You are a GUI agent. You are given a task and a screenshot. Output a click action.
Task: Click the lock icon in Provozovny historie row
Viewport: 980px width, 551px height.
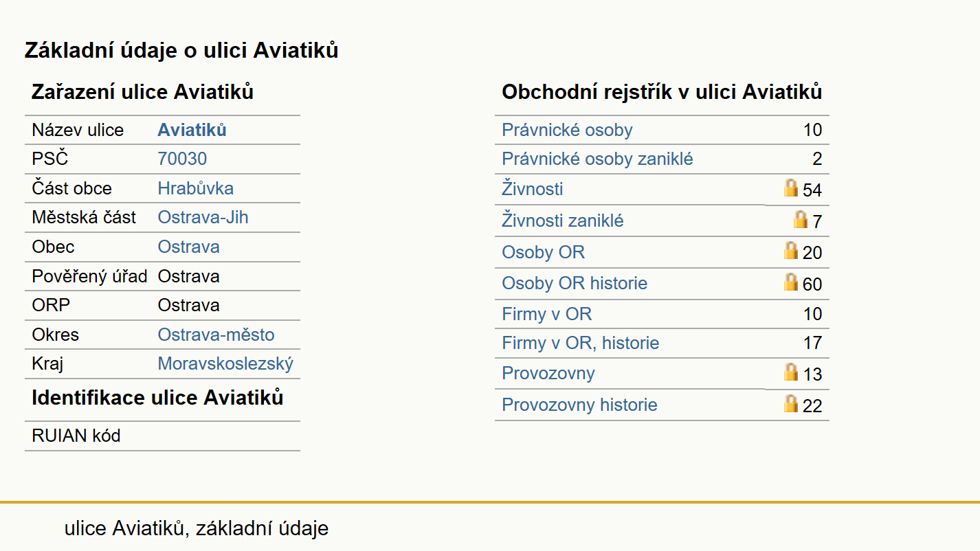(792, 403)
